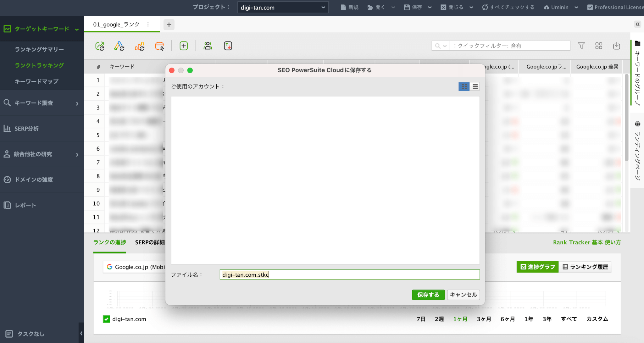This screenshot has width=644, height=343.
Task: Click 開く open project button
Action: 376,7
